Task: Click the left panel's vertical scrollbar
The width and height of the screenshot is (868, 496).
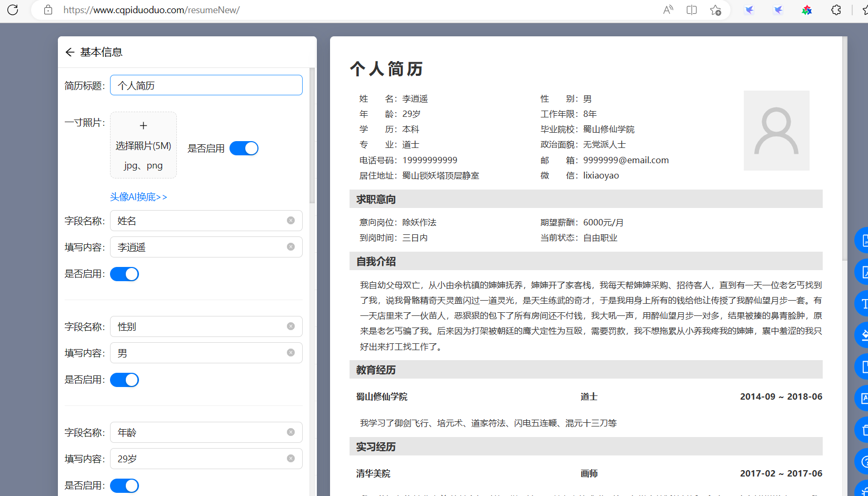Action: 312,136
